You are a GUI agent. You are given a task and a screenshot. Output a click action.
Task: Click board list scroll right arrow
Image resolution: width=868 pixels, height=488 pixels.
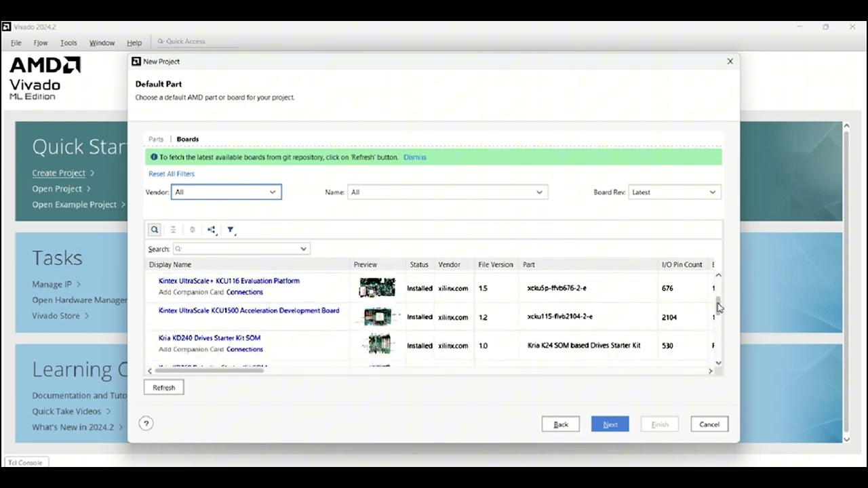(x=711, y=371)
